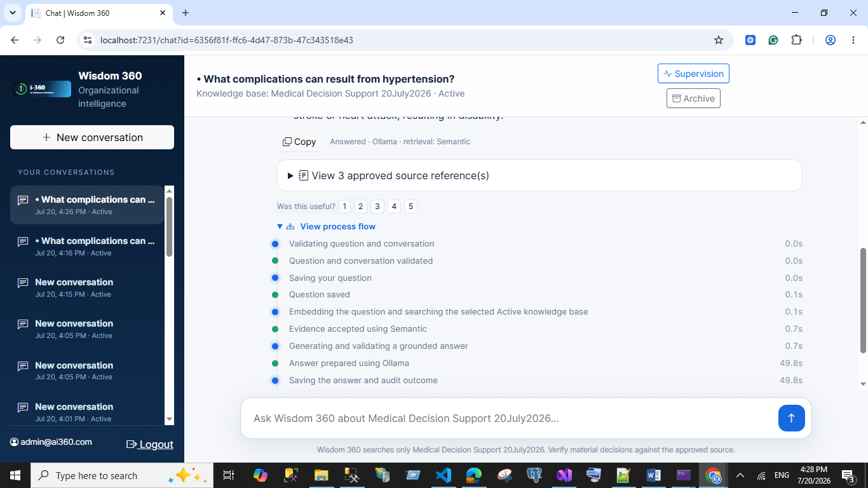Click the Windows taskbar search box
Viewport: 868px width, 488px height.
pos(122,475)
